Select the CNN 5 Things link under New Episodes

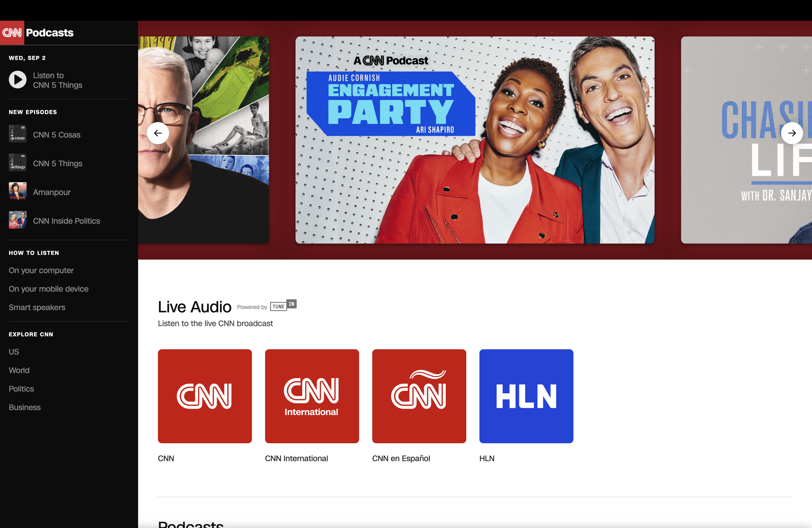coord(58,163)
